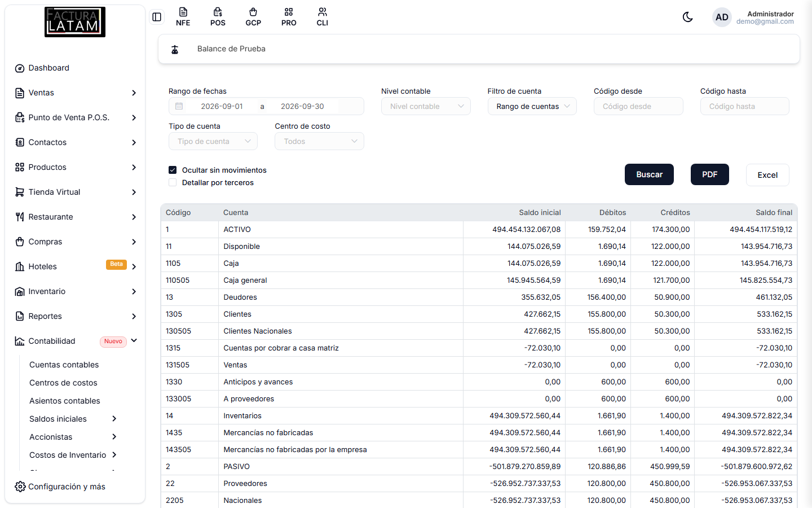The image size is (812, 508).
Task: Open the Nivel contable dropdown
Action: click(x=426, y=106)
